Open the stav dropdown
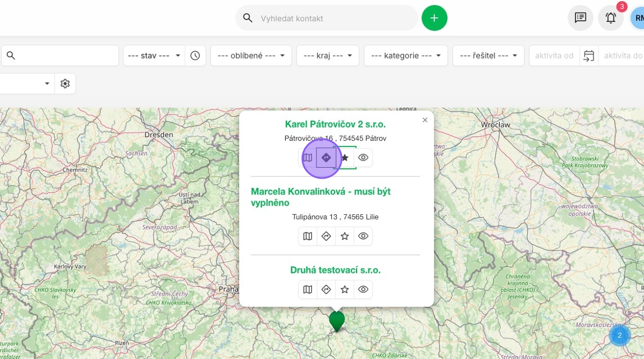 (x=154, y=55)
